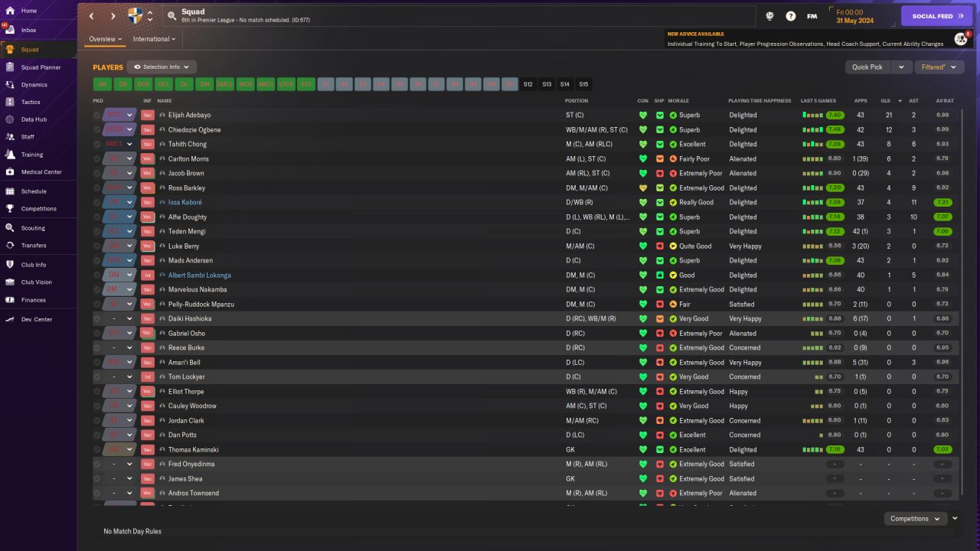Open the world globe icon
This screenshot has width=980, height=551.
[x=769, y=16]
